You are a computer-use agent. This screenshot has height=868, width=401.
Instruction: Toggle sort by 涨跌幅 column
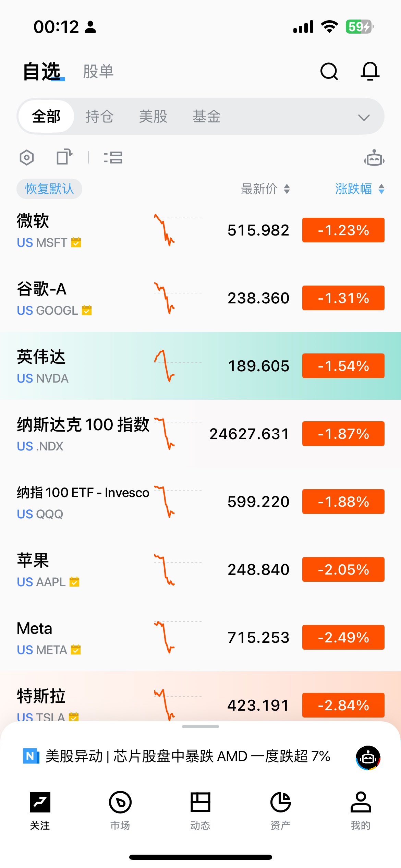[360, 189]
